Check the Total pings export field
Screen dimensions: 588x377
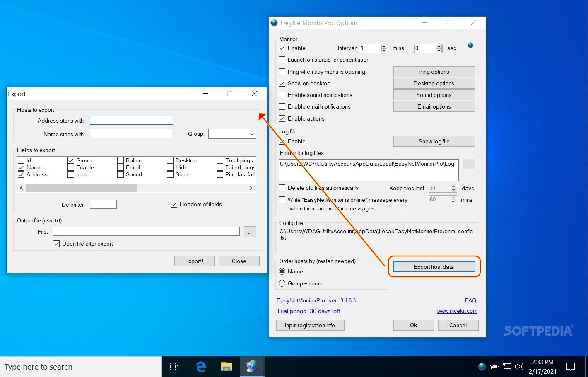[220, 160]
